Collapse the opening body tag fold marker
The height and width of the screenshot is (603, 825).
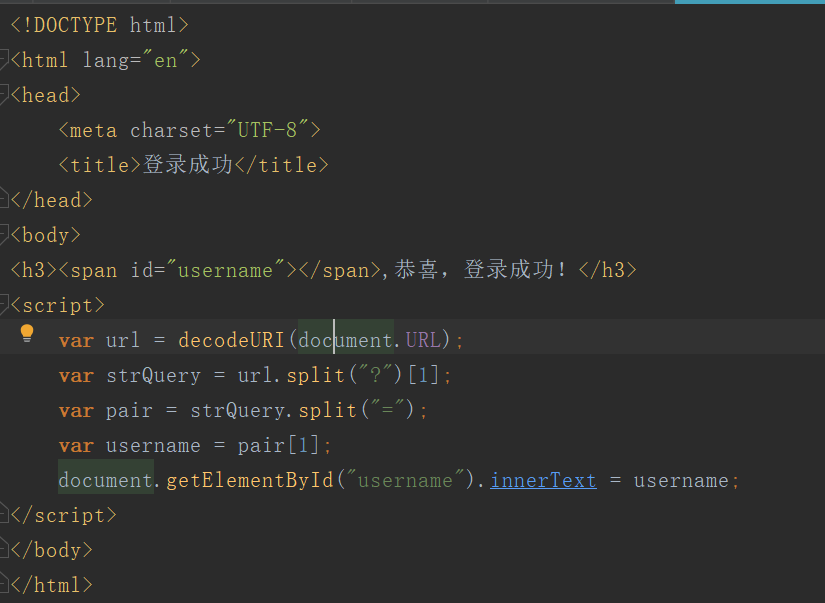coord(4,234)
